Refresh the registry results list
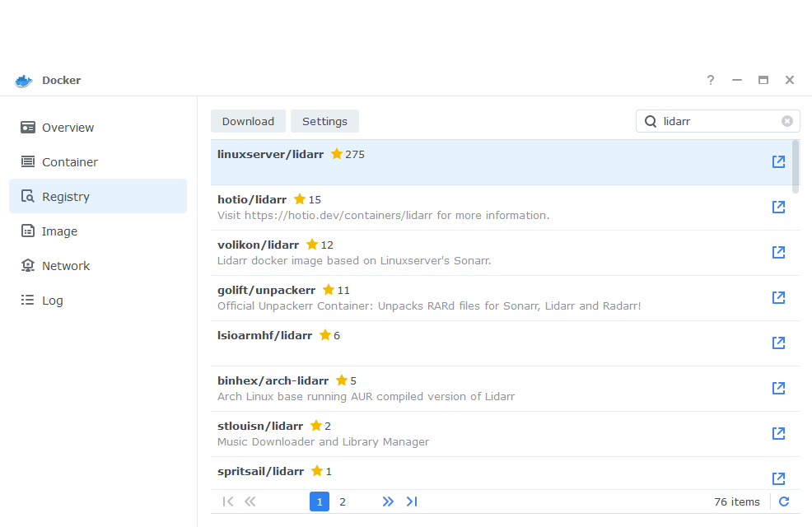The image size is (812, 527). point(784,501)
